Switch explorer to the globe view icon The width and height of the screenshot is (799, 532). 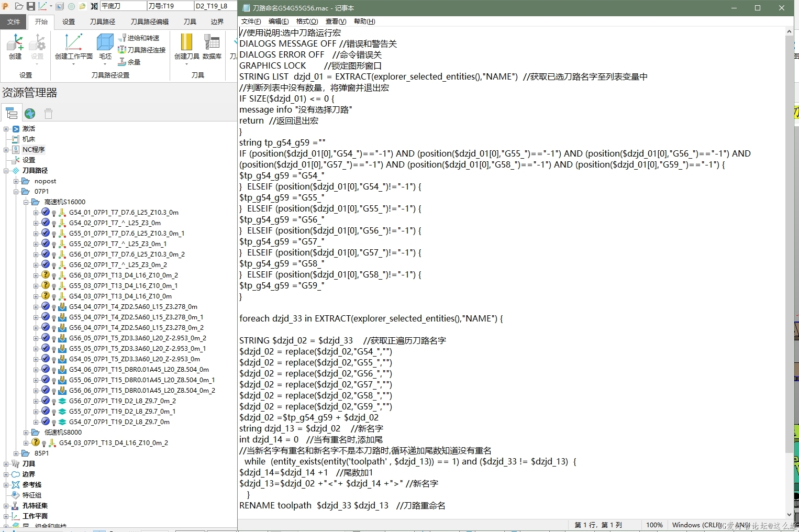[x=30, y=114]
